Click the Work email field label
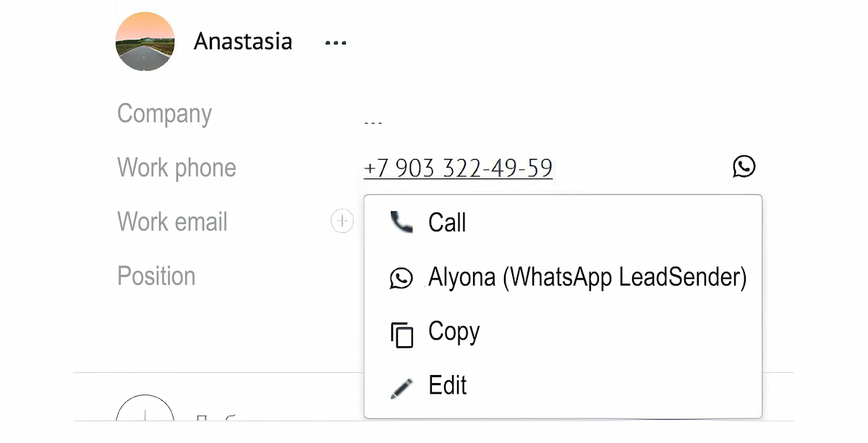 [172, 222]
